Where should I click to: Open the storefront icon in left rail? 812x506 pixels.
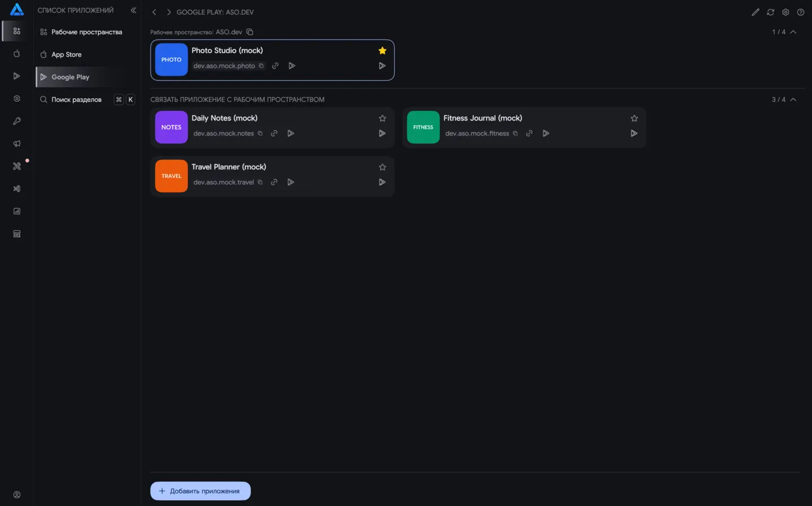point(17,234)
